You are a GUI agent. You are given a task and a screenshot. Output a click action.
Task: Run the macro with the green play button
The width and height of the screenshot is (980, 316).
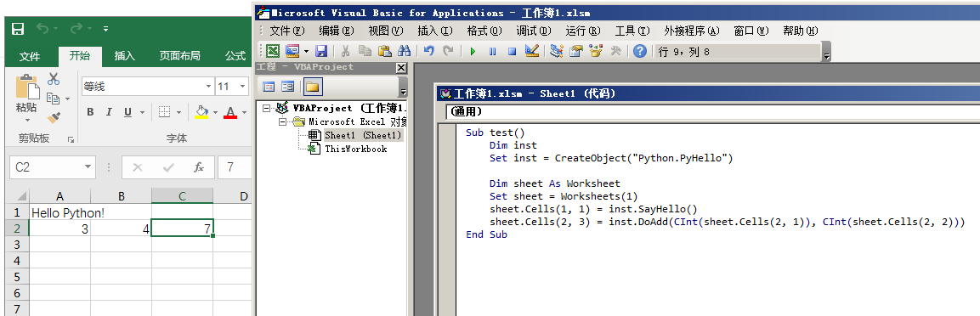(473, 51)
